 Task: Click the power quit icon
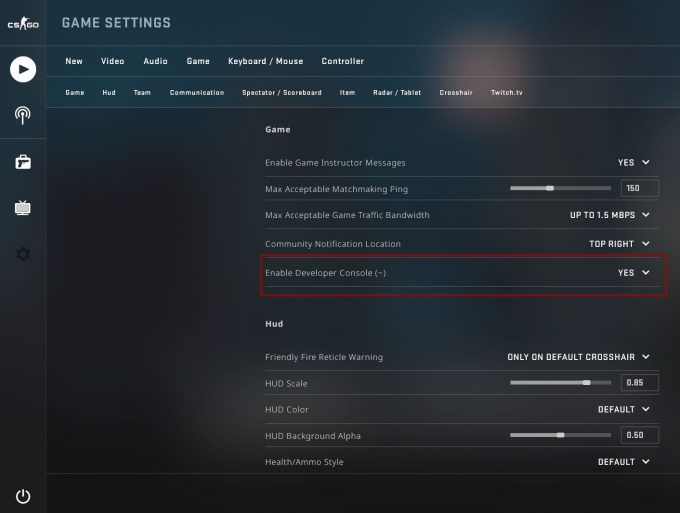(x=23, y=496)
